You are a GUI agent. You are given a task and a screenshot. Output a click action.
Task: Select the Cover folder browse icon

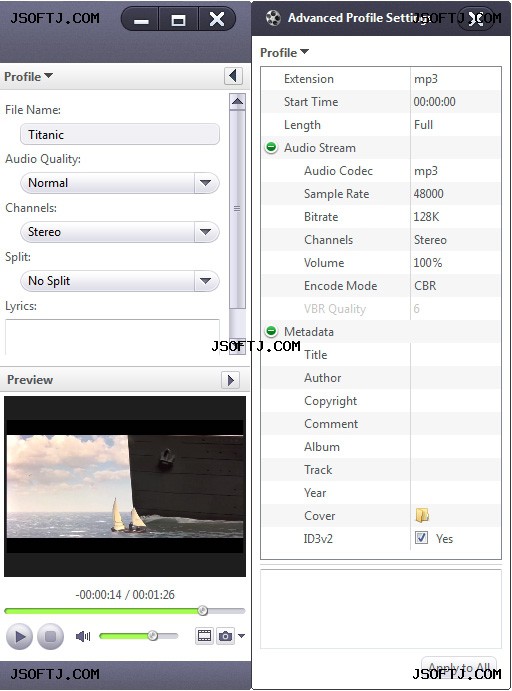(422, 515)
